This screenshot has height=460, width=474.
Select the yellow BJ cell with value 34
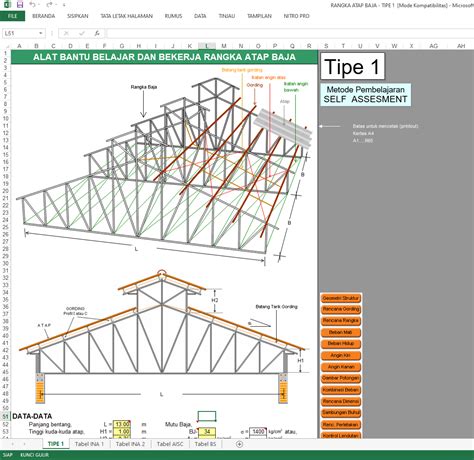coord(207,432)
